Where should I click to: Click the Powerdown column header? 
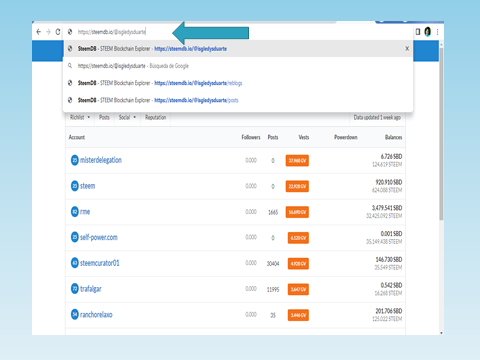pyautogui.click(x=346, y=137)
